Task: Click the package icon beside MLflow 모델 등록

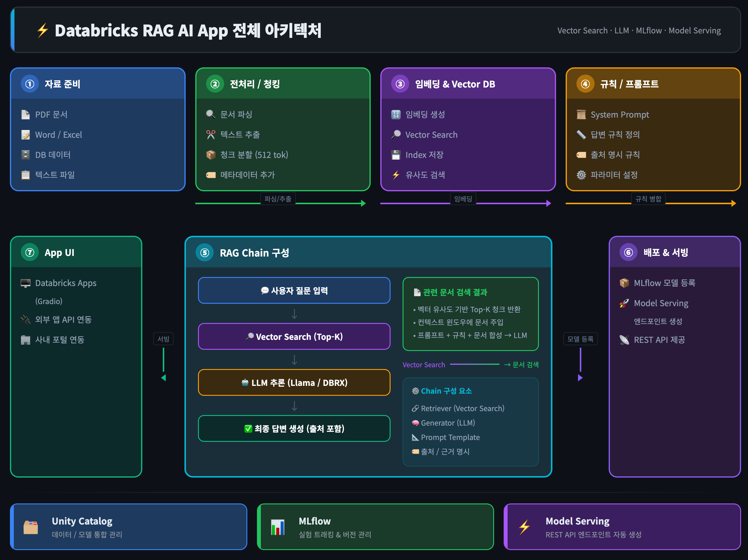Action: point(624,283)
